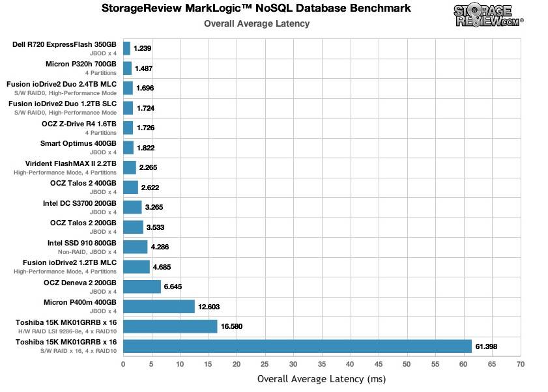Click the latency value 3.533

(155, 227)
